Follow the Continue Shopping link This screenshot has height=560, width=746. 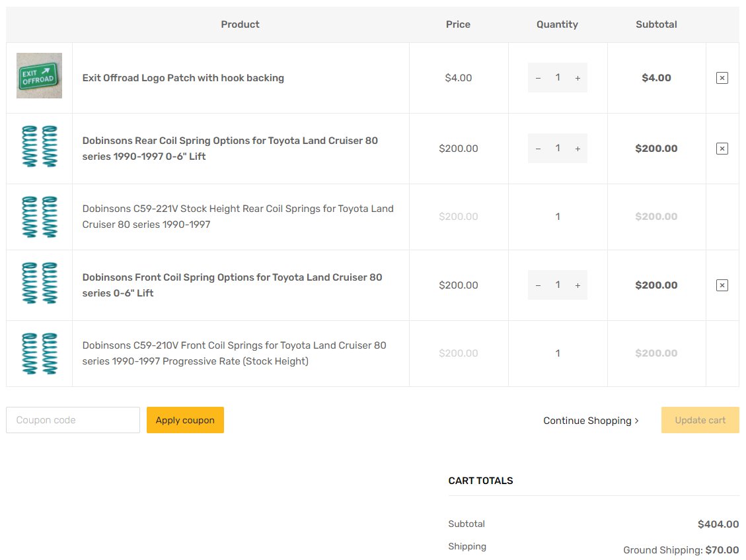[x=591, y=421]
